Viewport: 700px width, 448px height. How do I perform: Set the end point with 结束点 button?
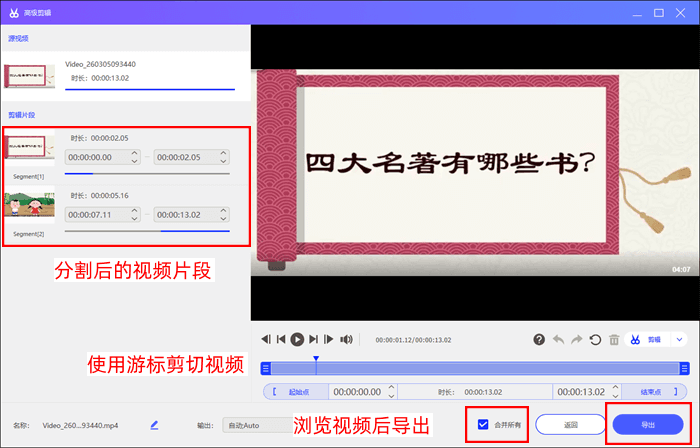point(654,392)
